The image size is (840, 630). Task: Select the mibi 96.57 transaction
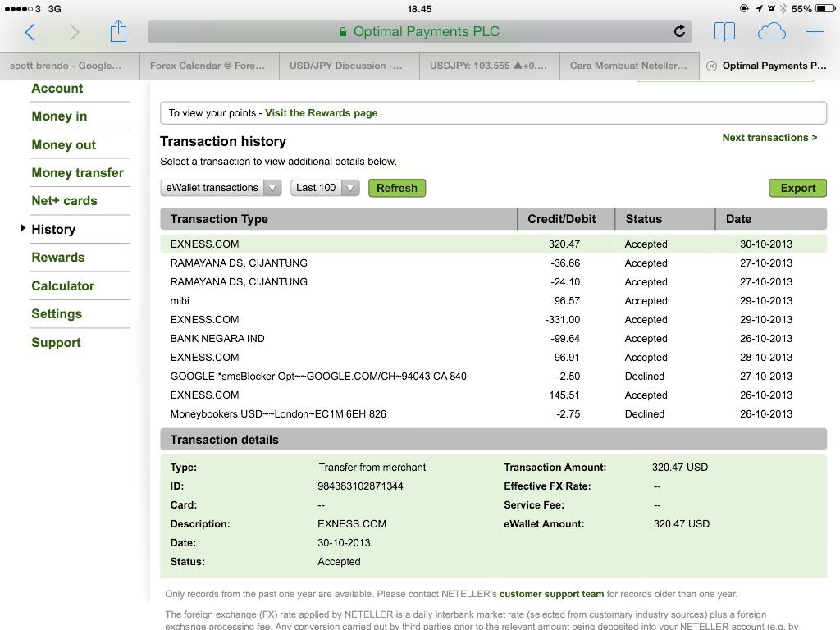pyautogui.click(x=493, y=300)
